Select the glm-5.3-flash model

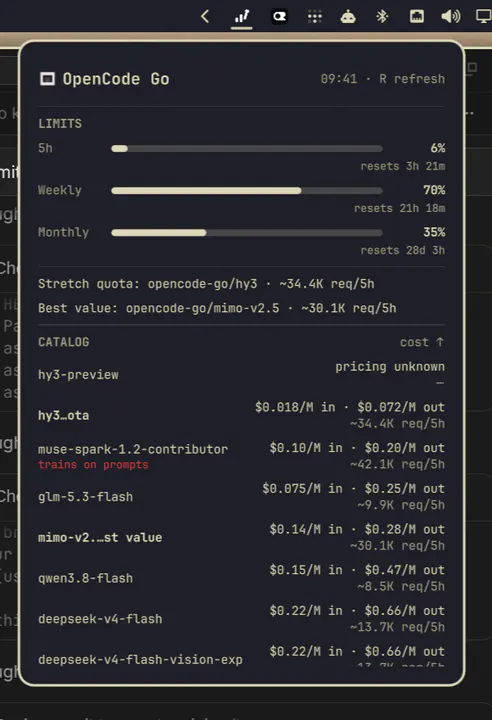tap(85, 497)
